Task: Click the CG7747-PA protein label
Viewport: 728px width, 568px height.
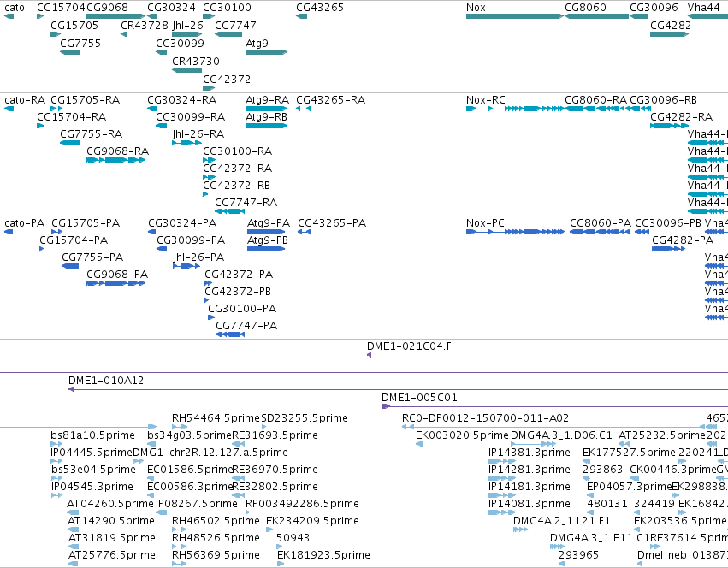Action: 246,326
